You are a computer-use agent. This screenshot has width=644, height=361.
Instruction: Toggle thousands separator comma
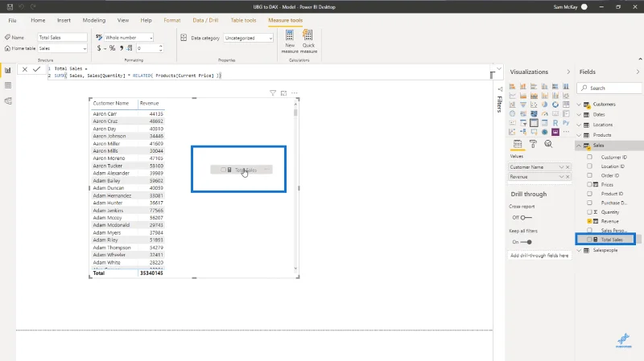(122, 48)
